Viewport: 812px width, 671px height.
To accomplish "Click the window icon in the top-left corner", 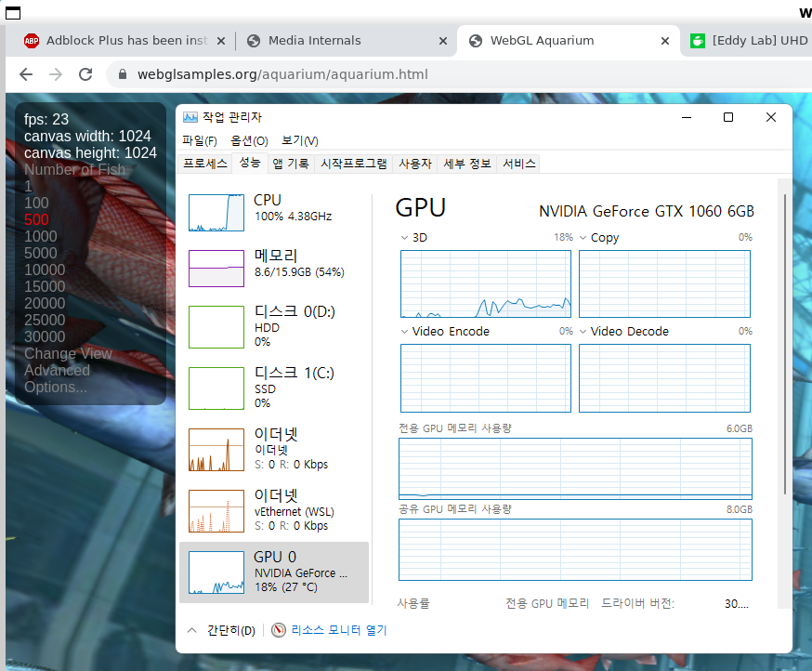I will click(13, 13).
